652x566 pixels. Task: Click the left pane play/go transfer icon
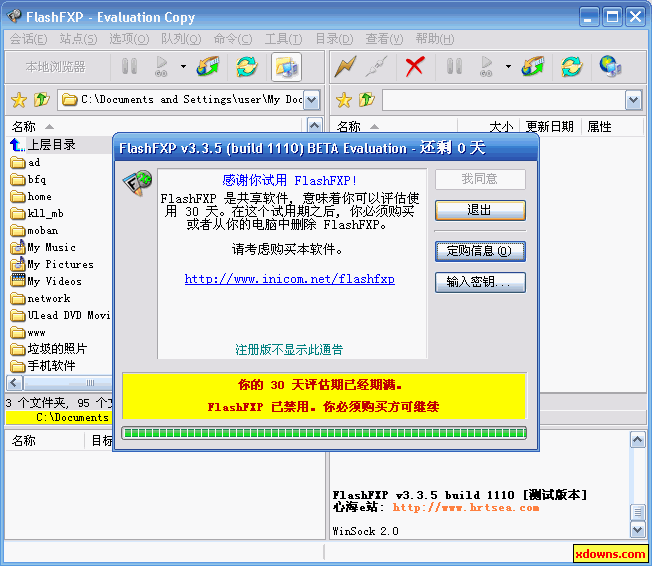tap(161, 67)
